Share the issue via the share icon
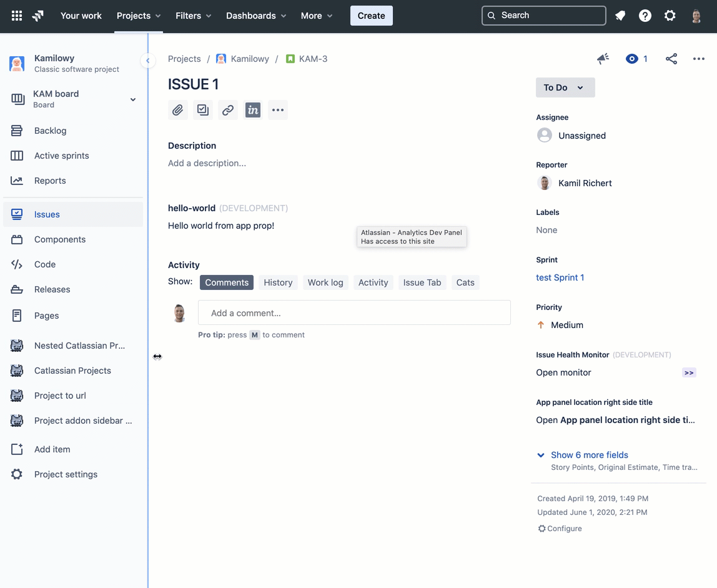The height and width of the screenshot is (588, 717). 671,58
